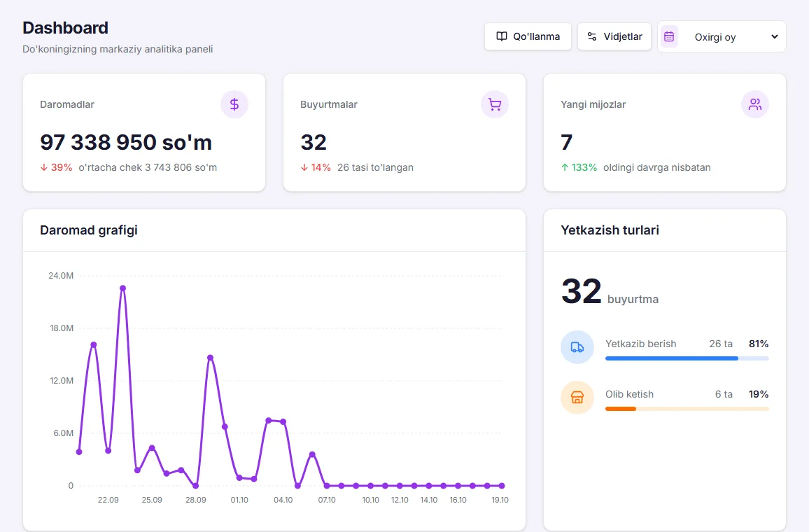Image resolution: width=809 pixels, height=532 pixels.
Task: Click the calendar icon beside Oxirgi oy
Action: coord(669,36)
